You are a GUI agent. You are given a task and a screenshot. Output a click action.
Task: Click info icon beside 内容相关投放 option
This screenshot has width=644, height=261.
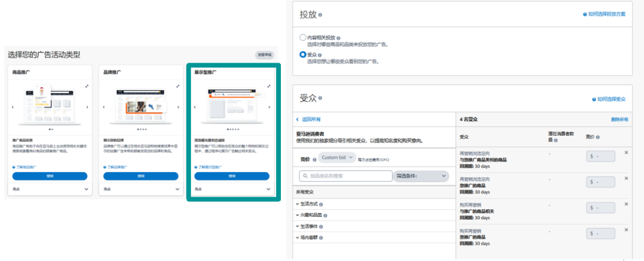(x=339, y=38)
